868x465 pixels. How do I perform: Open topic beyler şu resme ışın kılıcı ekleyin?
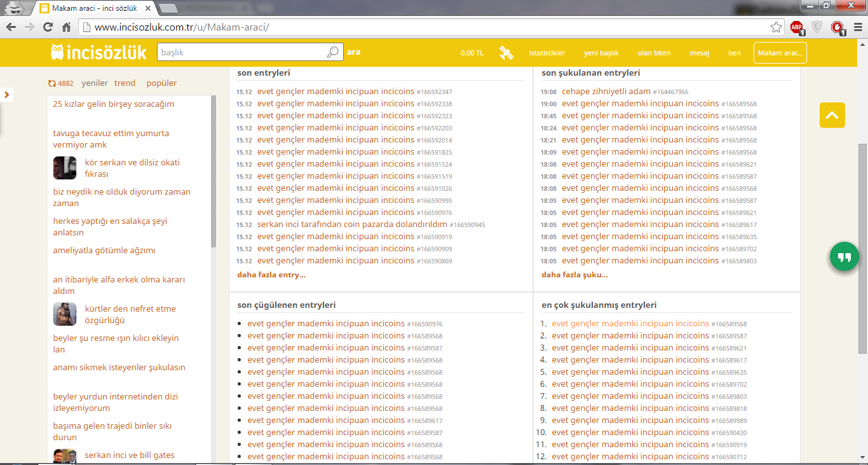pyautogui.click(x=116, y=344)
